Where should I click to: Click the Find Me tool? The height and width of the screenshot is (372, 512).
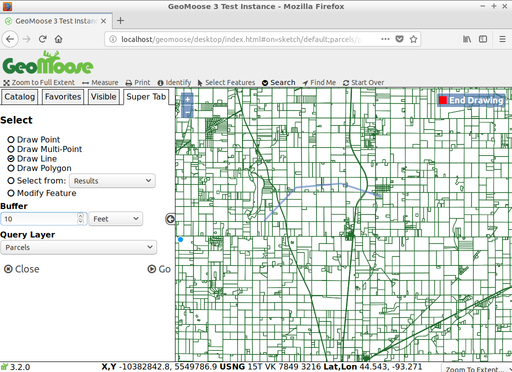pos(319,82)
